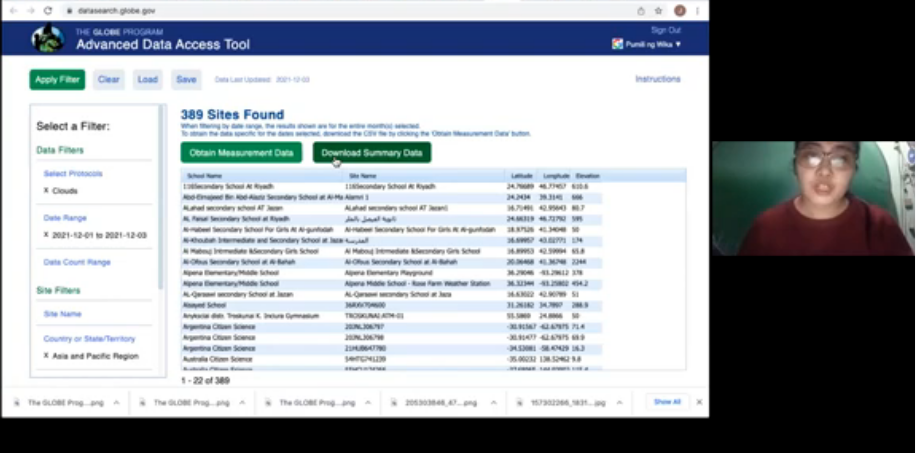Open the 205303646 png download file
This screenshot has height=453, width=916.
click(441, 403)
